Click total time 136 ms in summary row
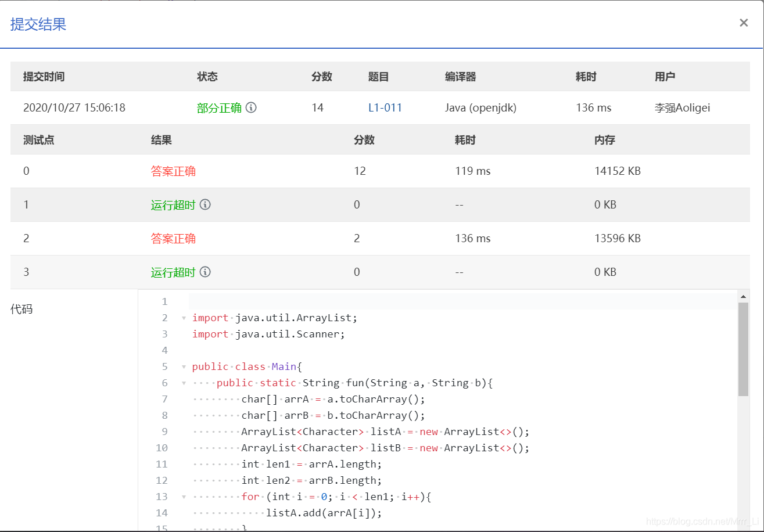 click(594, 107)
